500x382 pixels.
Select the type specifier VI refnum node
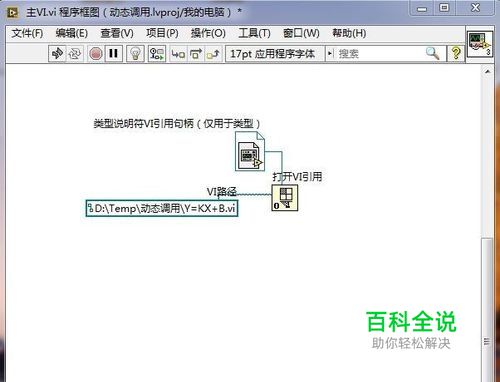point(250,151)
